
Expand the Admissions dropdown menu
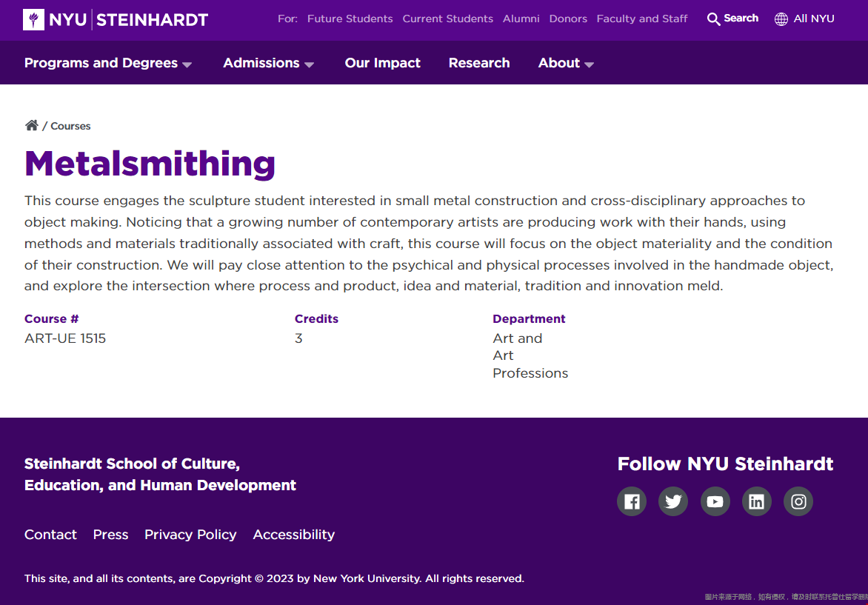tap(268, 64)
